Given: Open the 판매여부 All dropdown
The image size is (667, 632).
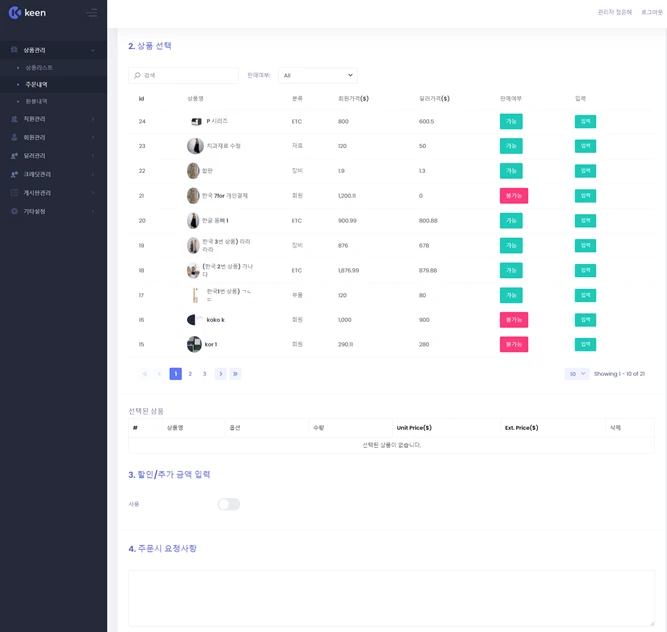Looking at the screenshot, I should [x=318, y=75].
